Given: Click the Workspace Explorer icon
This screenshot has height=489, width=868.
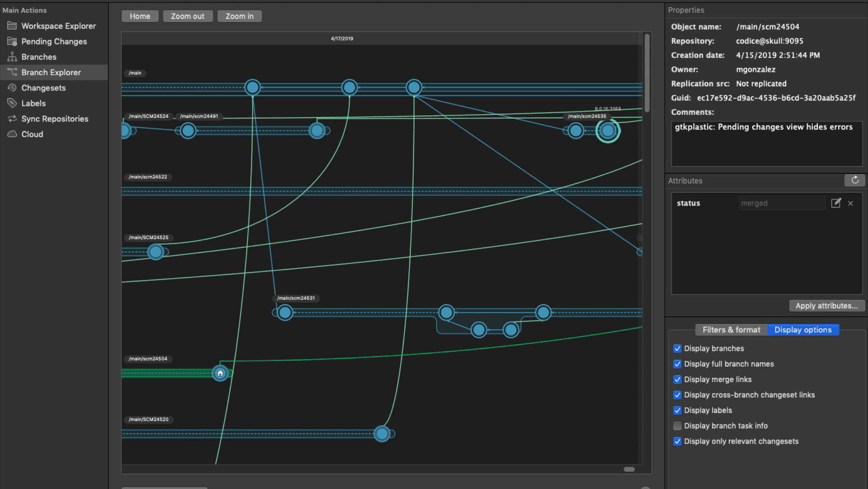Looking at the screenshot, I should tap(11, 26).
